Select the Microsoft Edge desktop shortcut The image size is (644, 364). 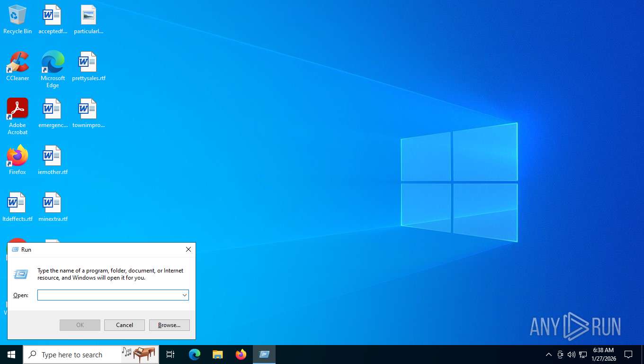pos(53,69)
